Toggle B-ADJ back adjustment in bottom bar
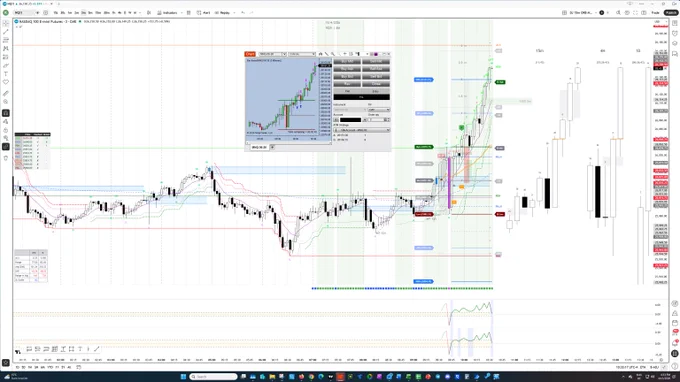Screen dimensions: 680x382 click(x=654, y=367)
